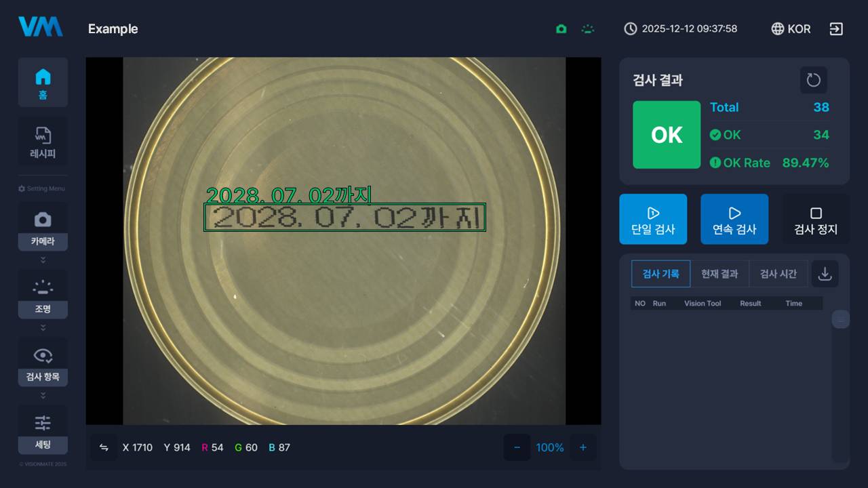
Task: Open the Home (홈) sidebar page
Action: (43, 83)
